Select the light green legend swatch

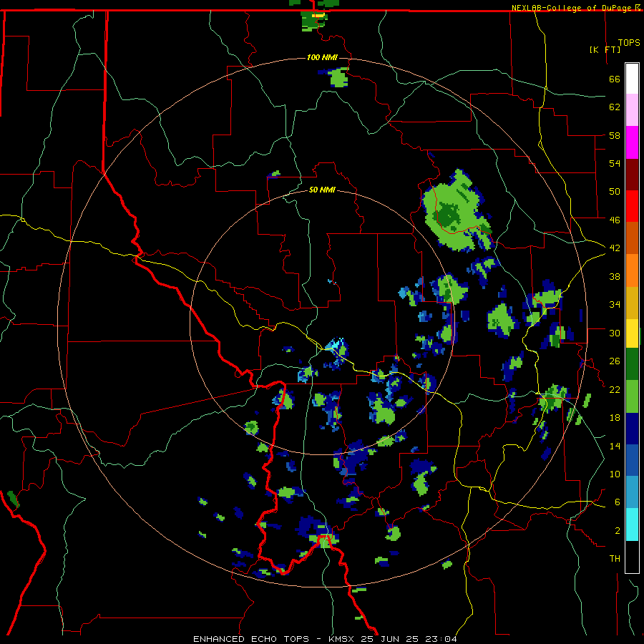pyautogui.click(x=632, y=396)
